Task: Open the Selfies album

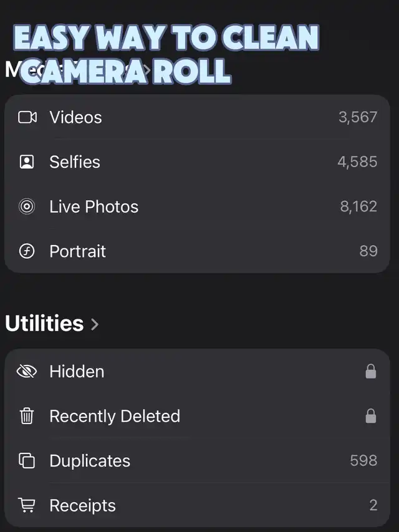Action: point(75,162)
